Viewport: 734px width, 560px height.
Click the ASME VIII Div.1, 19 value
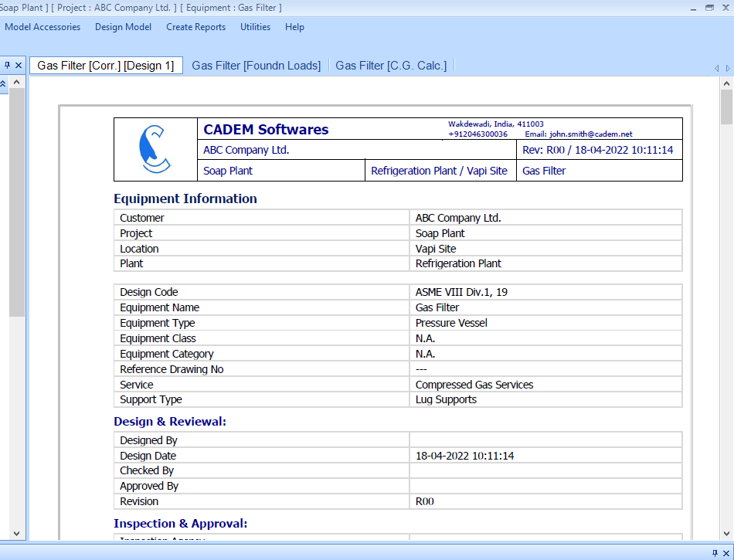point(461,293)
